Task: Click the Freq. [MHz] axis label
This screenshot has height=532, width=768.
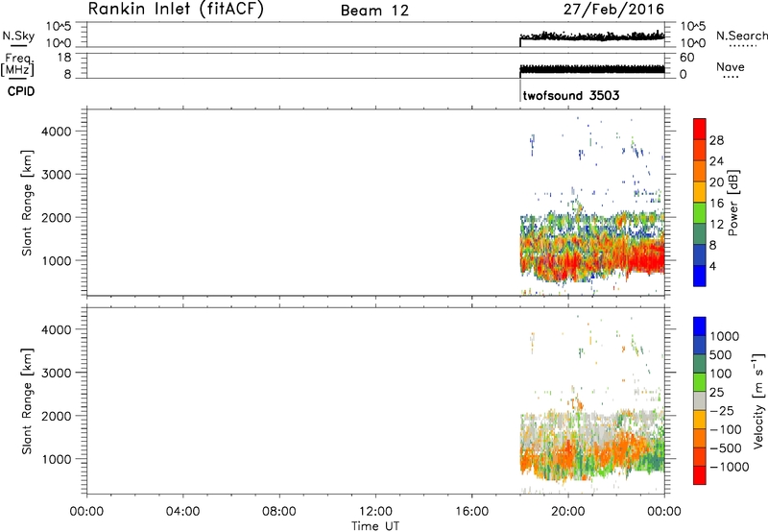Action: tap(17, 64)
